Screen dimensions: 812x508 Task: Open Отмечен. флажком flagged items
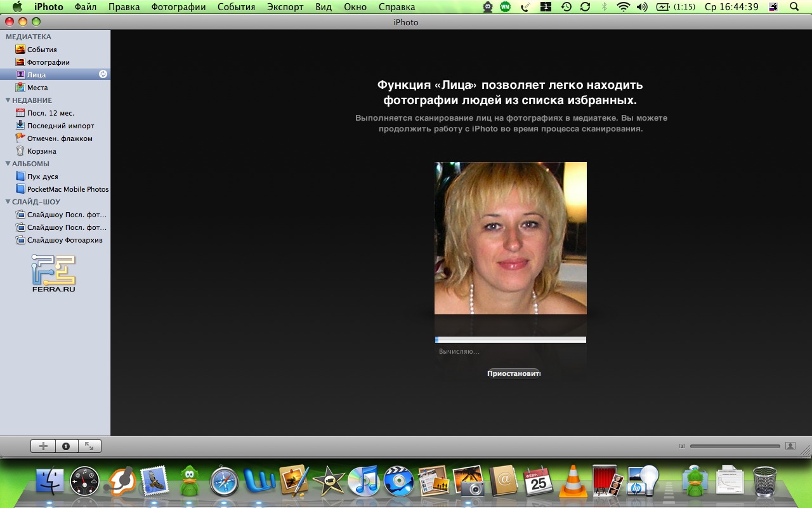tap(59, 138)
